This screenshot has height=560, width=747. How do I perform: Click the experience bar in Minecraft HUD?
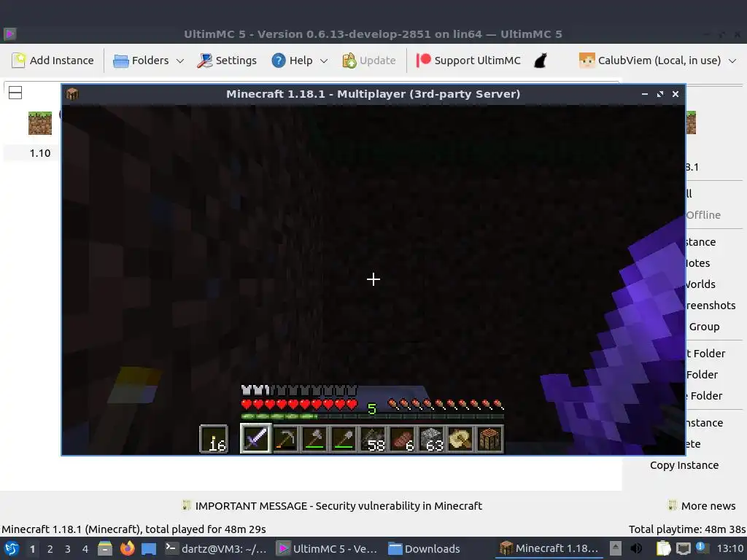coord(373,416)
